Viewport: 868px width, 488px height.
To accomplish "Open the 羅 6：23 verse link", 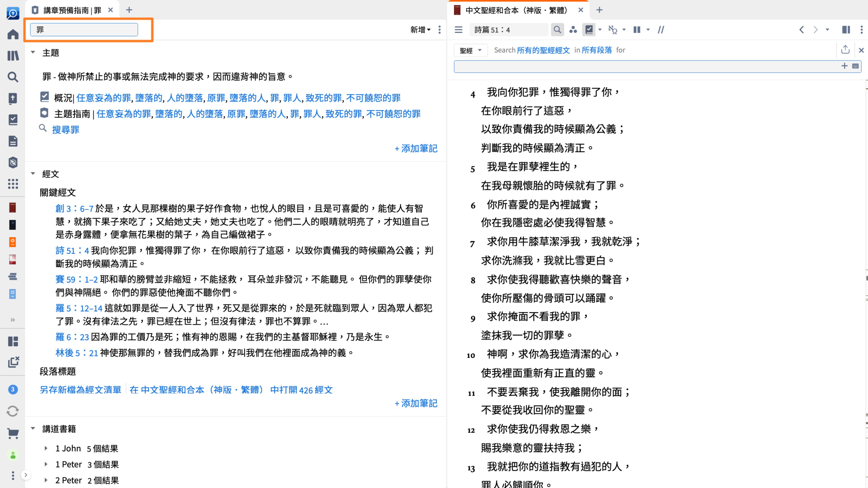I will point(72,337).
